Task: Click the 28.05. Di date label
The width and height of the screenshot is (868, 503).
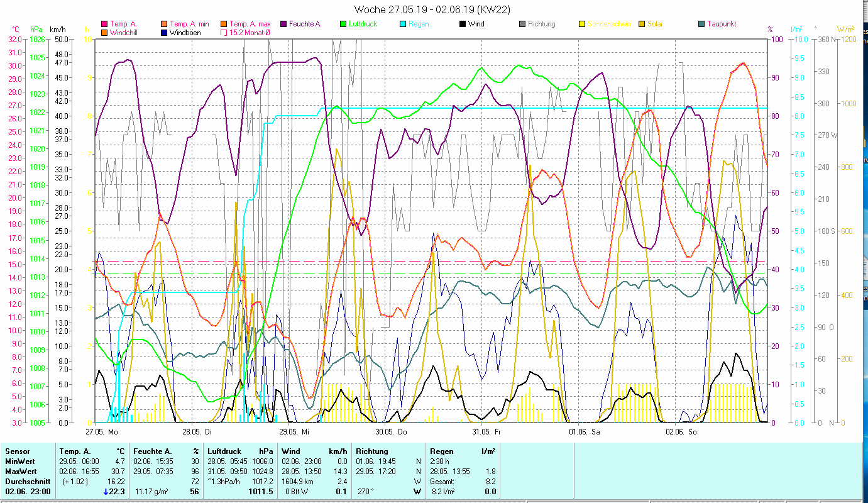Action: [198, 433]
